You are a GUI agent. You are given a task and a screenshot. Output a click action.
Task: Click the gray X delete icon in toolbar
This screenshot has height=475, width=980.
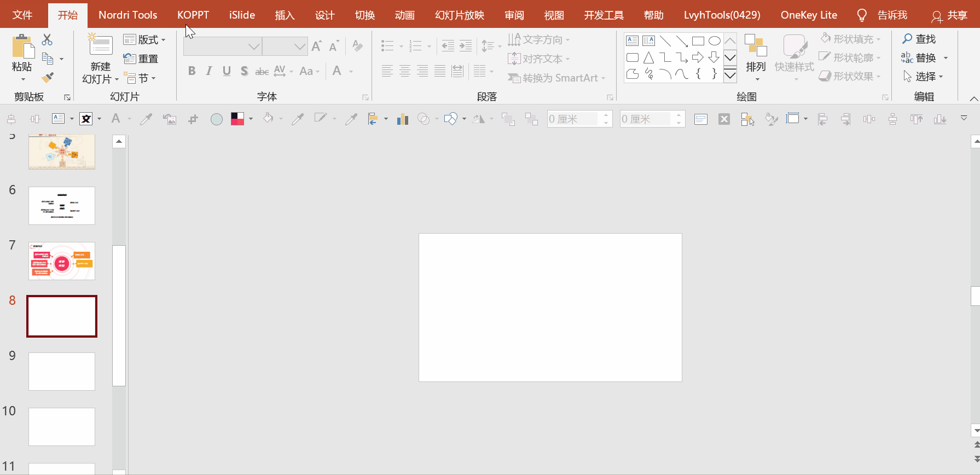tap(724, 119)
